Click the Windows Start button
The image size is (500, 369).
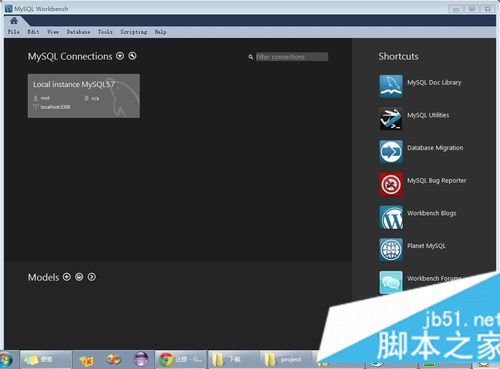tap(6, 360)
